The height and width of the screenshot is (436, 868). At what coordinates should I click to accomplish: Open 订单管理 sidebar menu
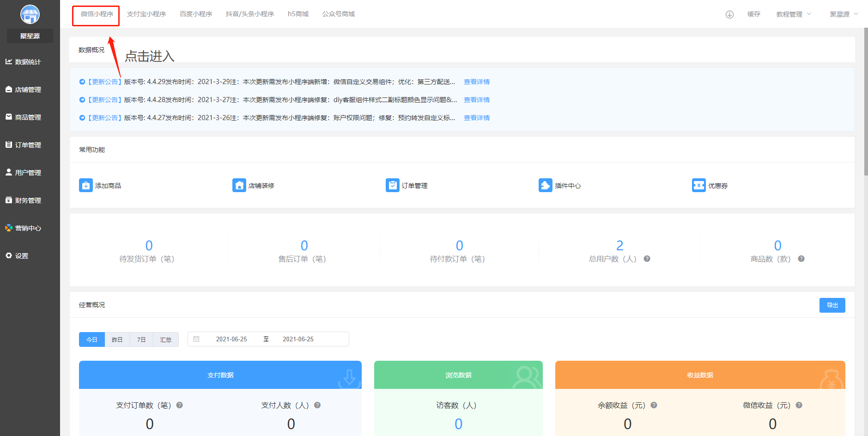pos(24,145)
